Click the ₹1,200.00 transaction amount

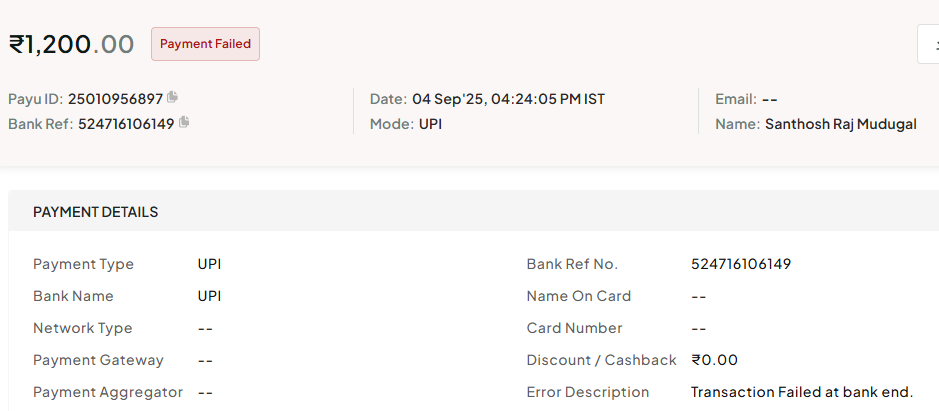click(x=71, y=44)
